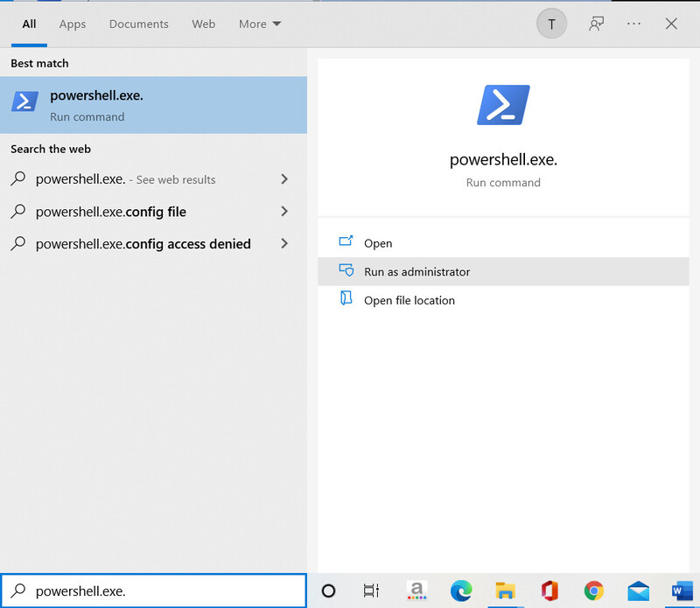Close the search panel with X
This screenshot has width=700, height=608.
click(671, 24)
